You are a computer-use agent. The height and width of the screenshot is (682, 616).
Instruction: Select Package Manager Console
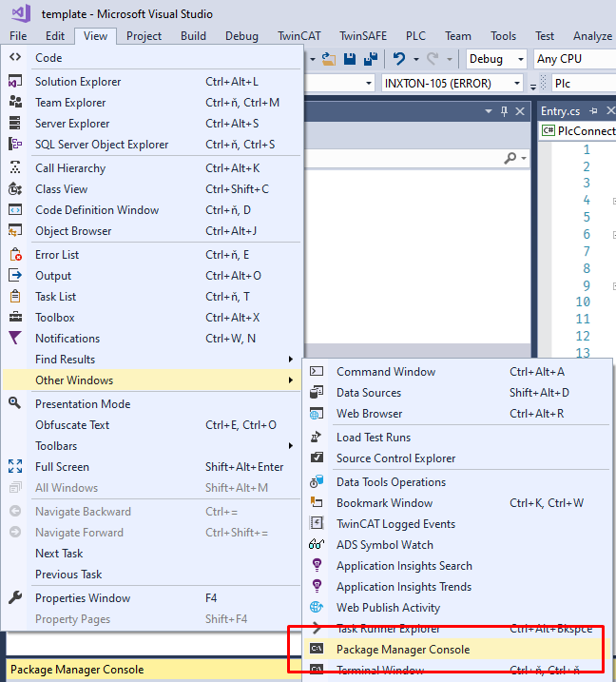coord(457,649)
